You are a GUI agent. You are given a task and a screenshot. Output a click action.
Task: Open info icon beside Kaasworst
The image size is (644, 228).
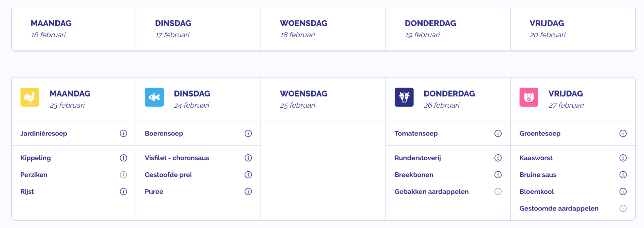click(x=623, y=158)
